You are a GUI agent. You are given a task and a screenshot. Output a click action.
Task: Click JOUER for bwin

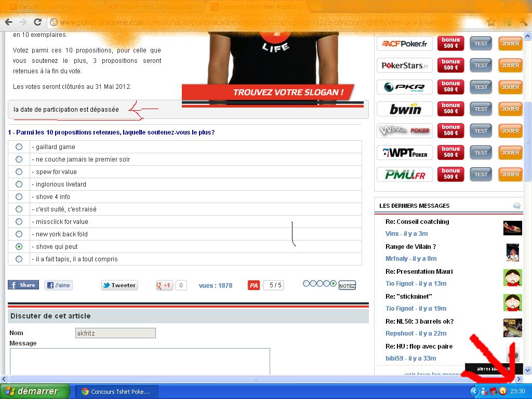510,109
